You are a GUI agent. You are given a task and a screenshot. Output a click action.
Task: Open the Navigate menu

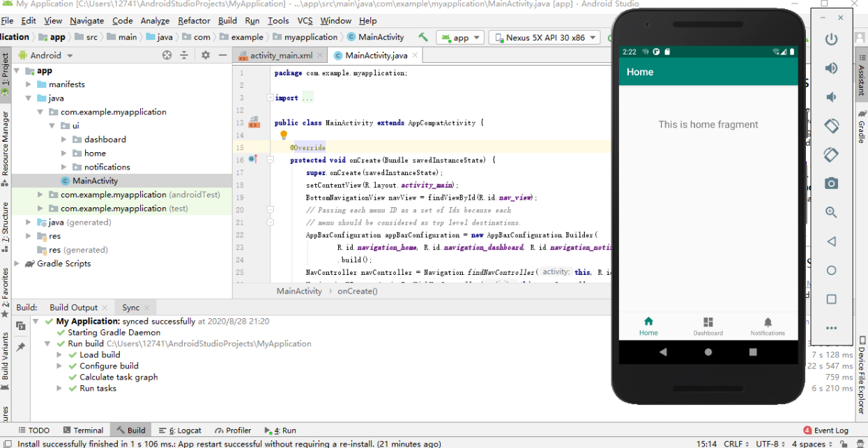87,20
